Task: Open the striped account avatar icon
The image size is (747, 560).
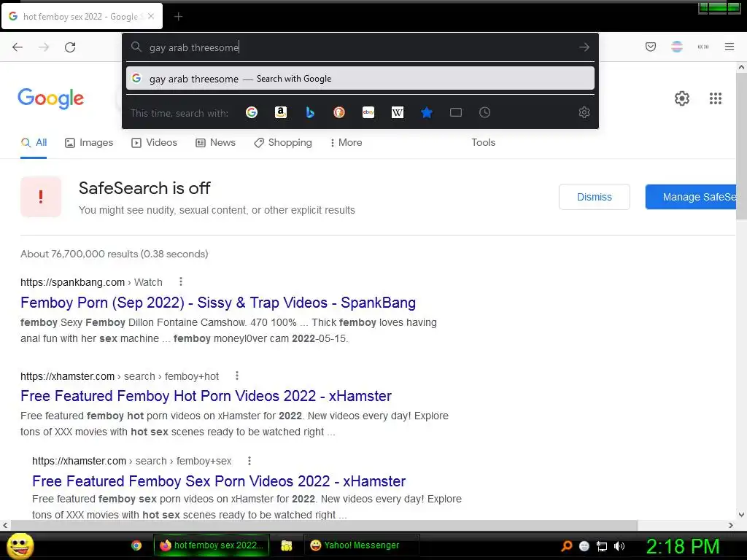Action: pos(677,47)
